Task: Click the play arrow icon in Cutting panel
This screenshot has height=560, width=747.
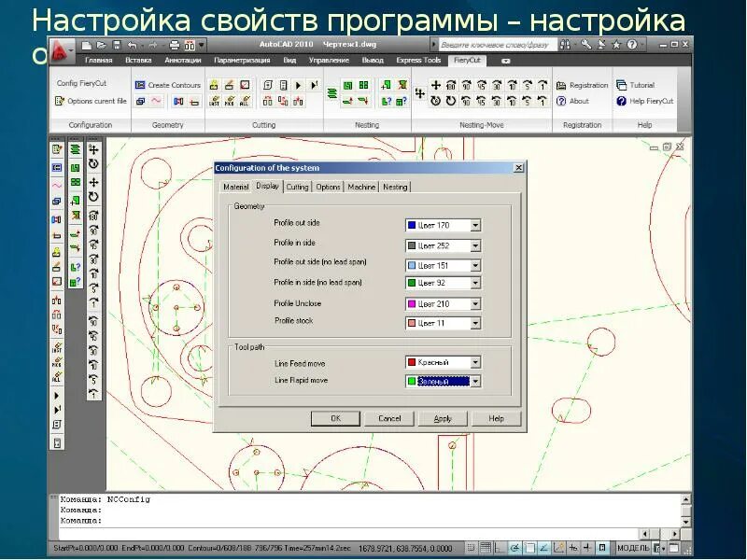Action: coord(298,85)
